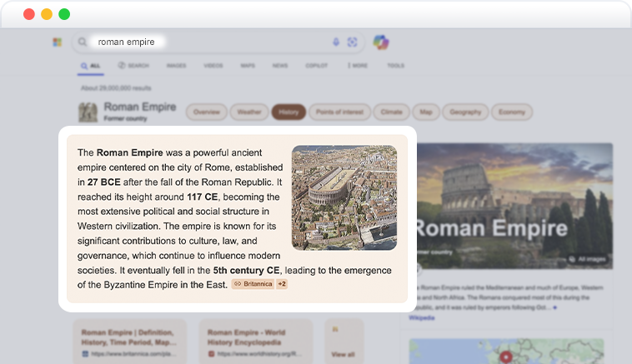
Task: Select the History chip
Action: [x=288, y=112]
